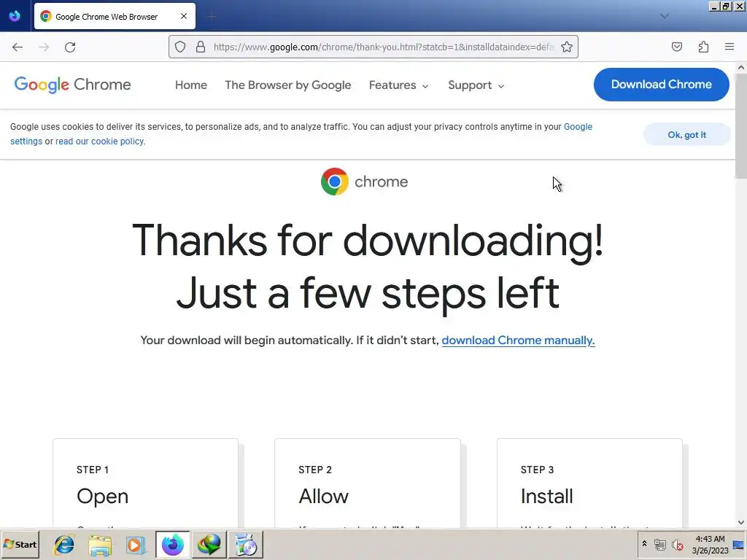Open the Extensions puzzle icon
Viewport: 747px width, 560px height.
tap(703, 47)
